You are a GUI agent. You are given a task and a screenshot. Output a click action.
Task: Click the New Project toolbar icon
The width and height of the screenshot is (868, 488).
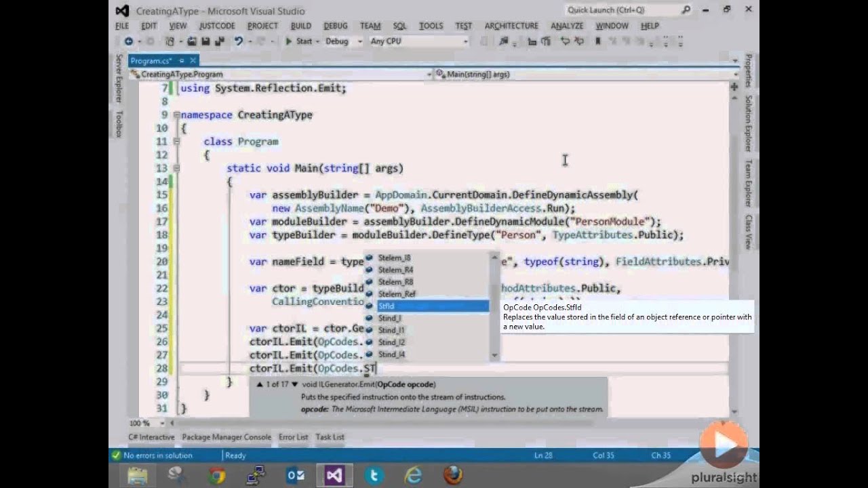[x=170, y=41]
